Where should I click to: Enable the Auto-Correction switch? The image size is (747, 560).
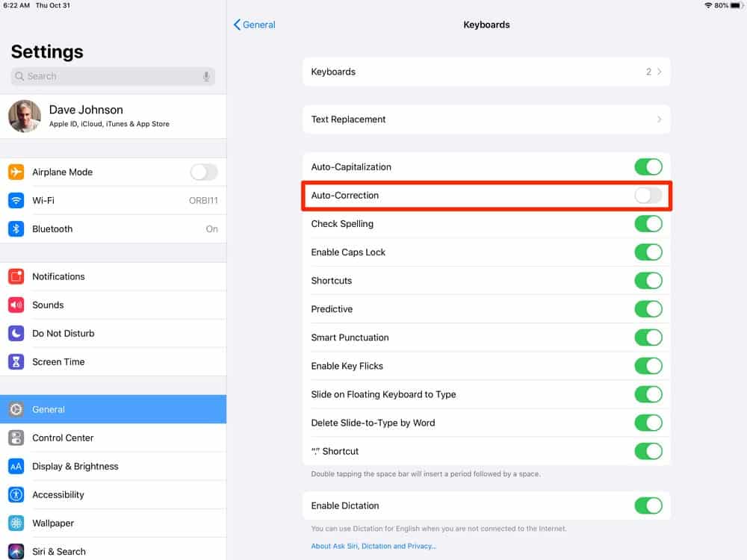coord(648,195)
